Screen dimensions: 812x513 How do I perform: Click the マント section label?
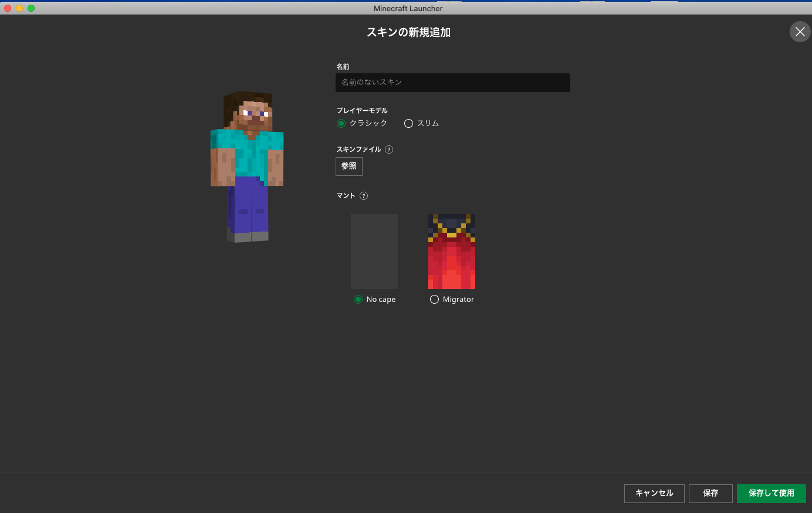[346, 196]
